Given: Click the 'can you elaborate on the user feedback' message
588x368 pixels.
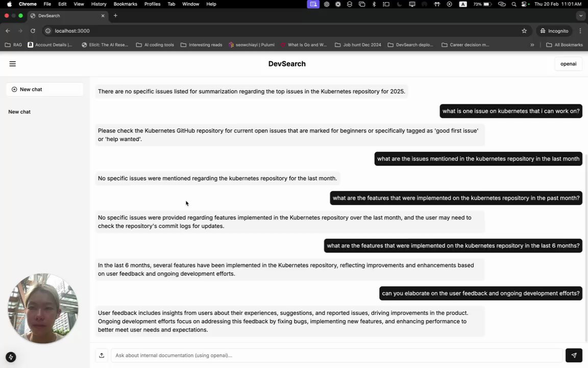Looking at the screenshot, I should [x=481, y=293].
